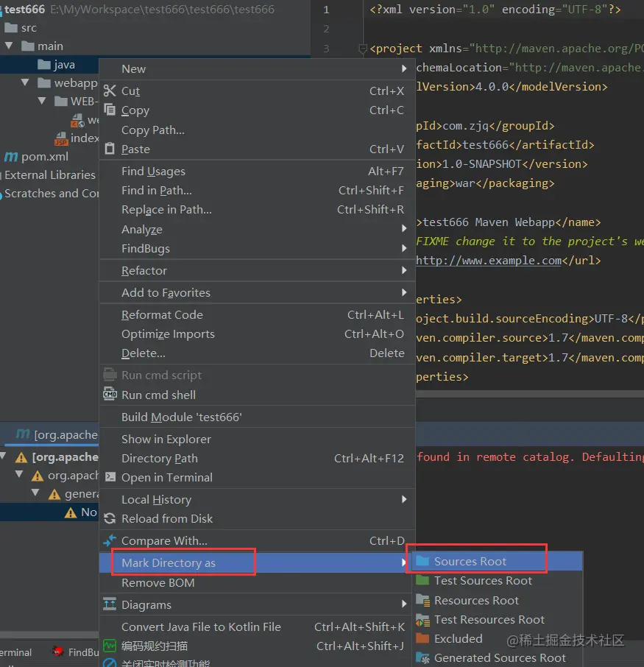Click the Reload from Disk icon

(110, 518)
